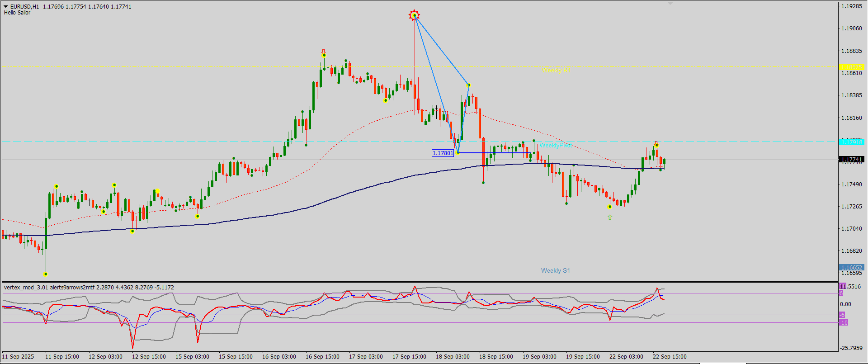The width and height of the screenshot is (868, 364).
Task: Click the current price tag 1.17741
Action: pyautogui.click(x=852, y=160)
